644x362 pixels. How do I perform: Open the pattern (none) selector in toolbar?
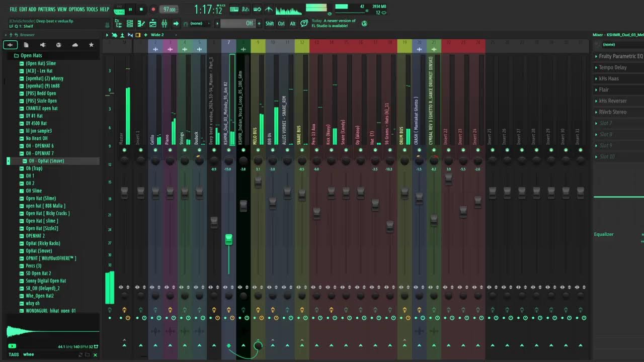(x=196, y=24)
